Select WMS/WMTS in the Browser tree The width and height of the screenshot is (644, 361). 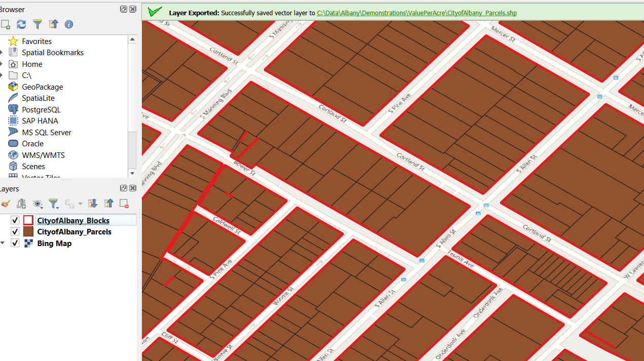tap(43, 155)
